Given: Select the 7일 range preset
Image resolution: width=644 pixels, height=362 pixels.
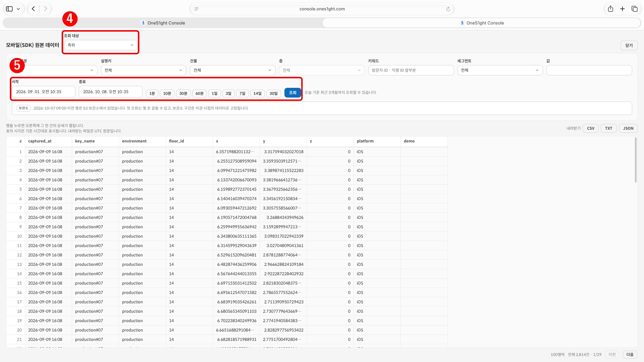Looking at the screenshot, I should (242, 93).
